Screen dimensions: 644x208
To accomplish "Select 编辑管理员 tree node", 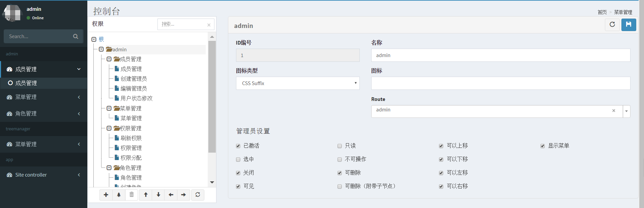I will coord(134,88).
